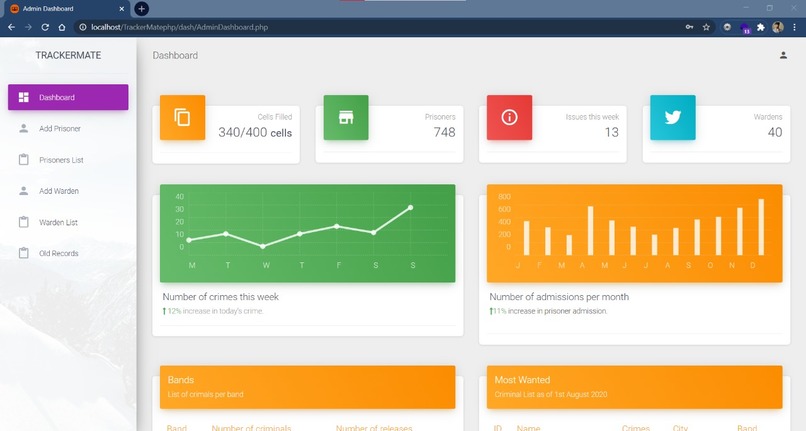Viewport: 806px width, 431px height.
Task: Click the address bar URL field
Action: pos(380,27)
